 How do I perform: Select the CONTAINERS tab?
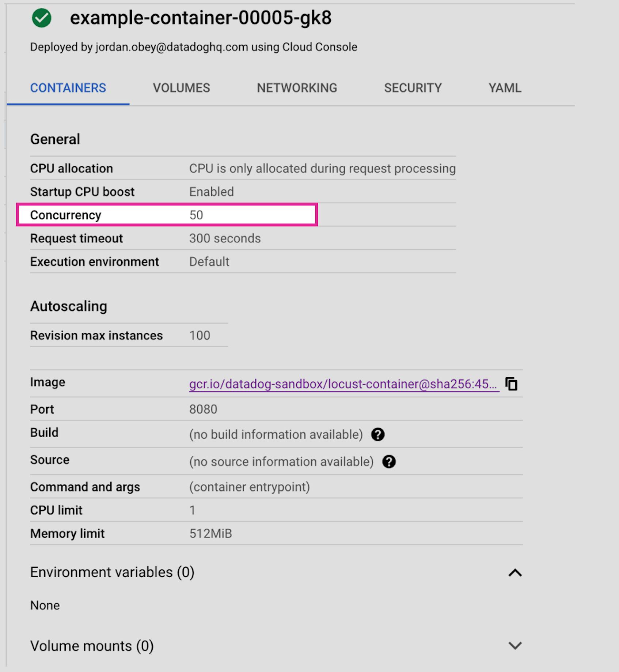(68, 88)
